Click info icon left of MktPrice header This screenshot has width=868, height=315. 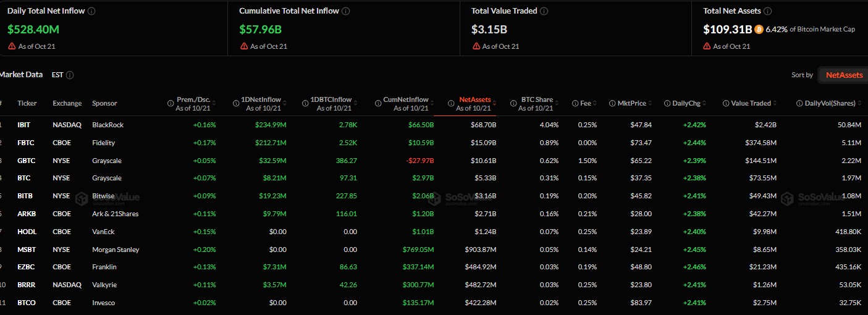click(612, 103)
